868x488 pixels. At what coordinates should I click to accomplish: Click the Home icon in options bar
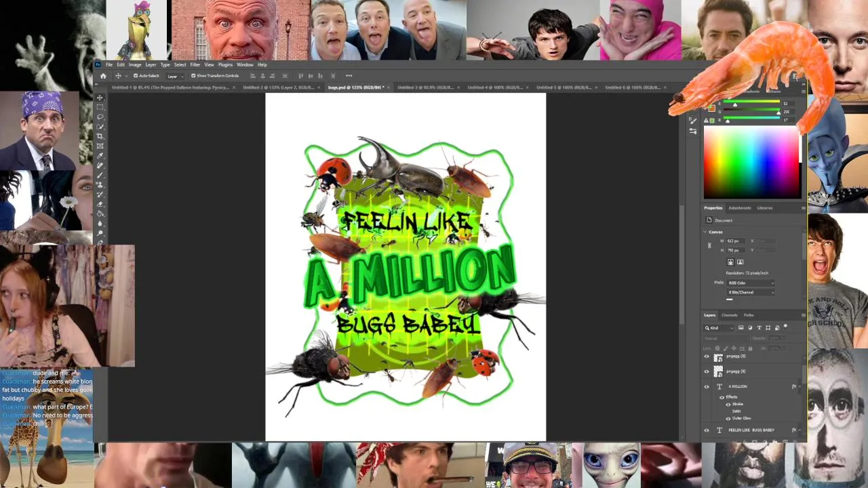[103, 76]
